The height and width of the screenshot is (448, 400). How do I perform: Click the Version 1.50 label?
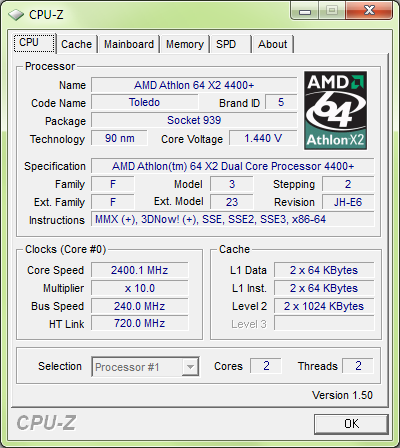tap(342, 395)
